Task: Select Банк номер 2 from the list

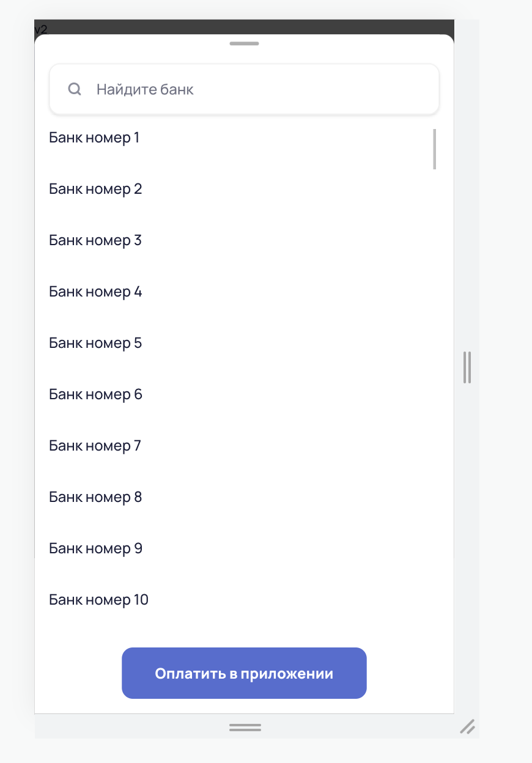Action: (95, 189)
